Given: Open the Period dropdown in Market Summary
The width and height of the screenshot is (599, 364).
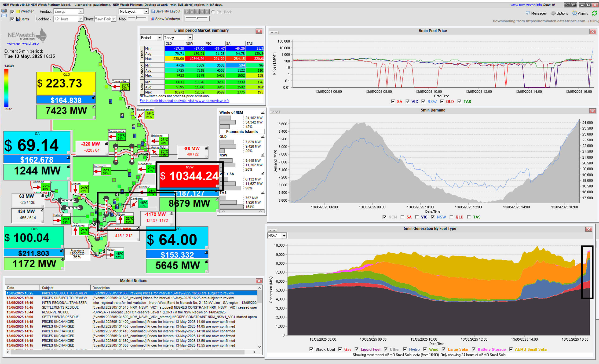Looking at the screenshot, I should (x=151, y=38).
